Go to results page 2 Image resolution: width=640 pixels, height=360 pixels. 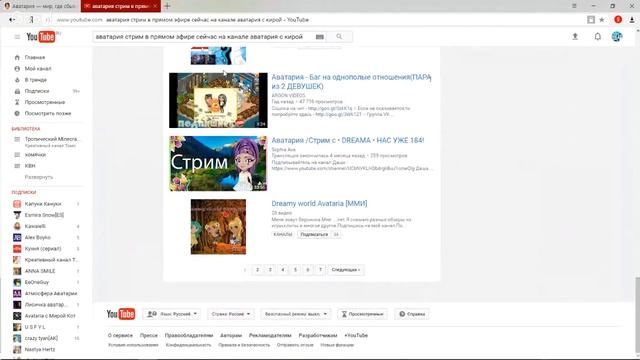click(257, 270)
